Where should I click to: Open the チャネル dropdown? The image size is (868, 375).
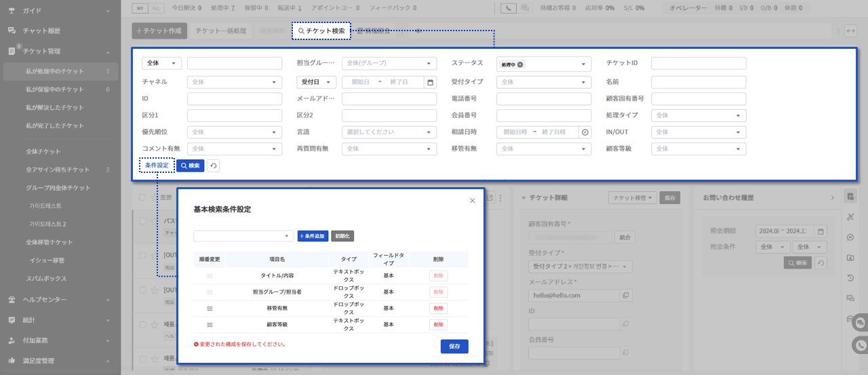coord(234,82)
